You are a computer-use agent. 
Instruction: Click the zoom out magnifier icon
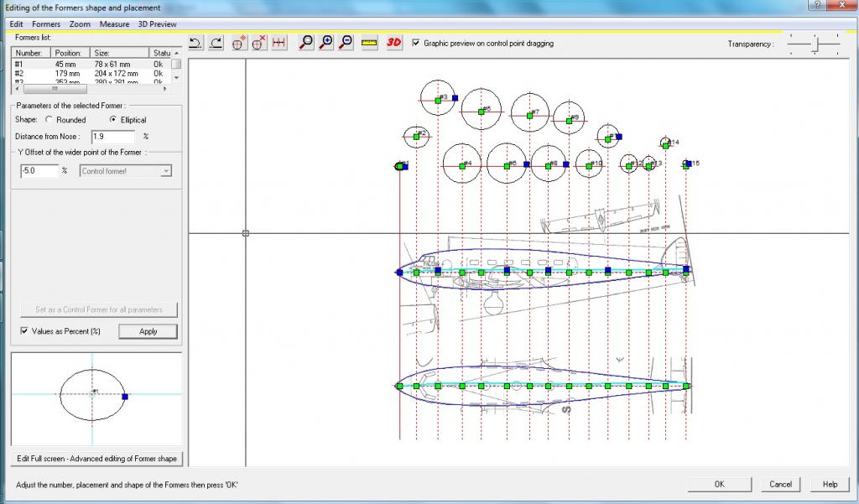pyautogui.click(x=346, y=43)
